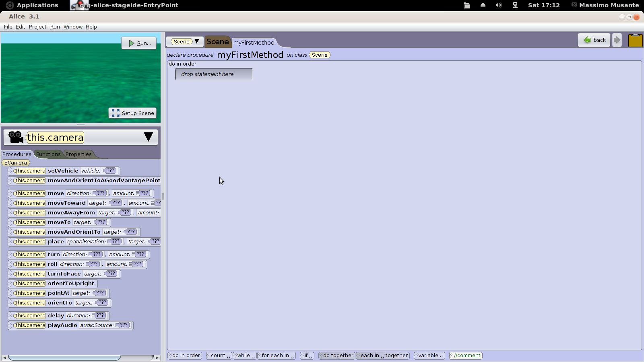Viewport: 644px width, 362px height.
Task: Open the Scene class dropdown
Action: tap(185, 41)
